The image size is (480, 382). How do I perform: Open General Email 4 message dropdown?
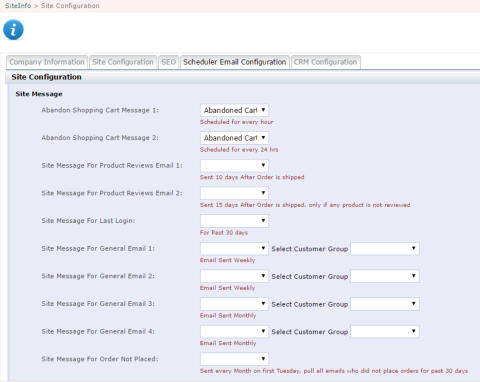click(234, 331)
